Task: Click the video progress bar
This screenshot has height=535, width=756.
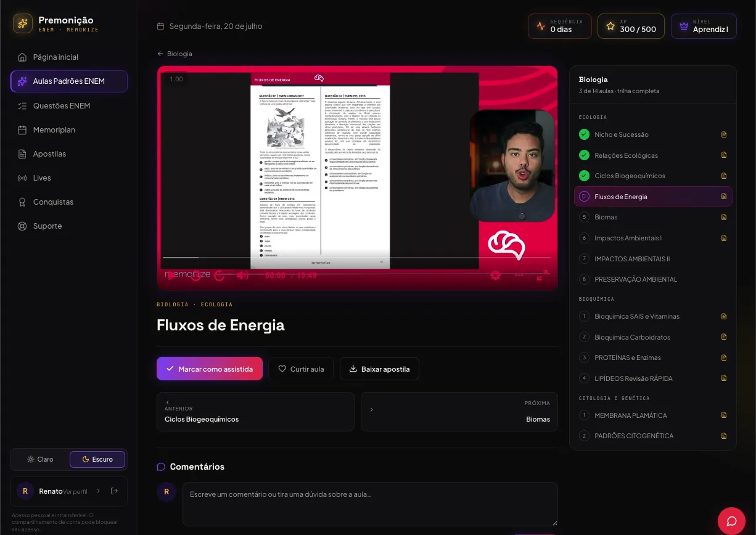Action: coord(356,257)
